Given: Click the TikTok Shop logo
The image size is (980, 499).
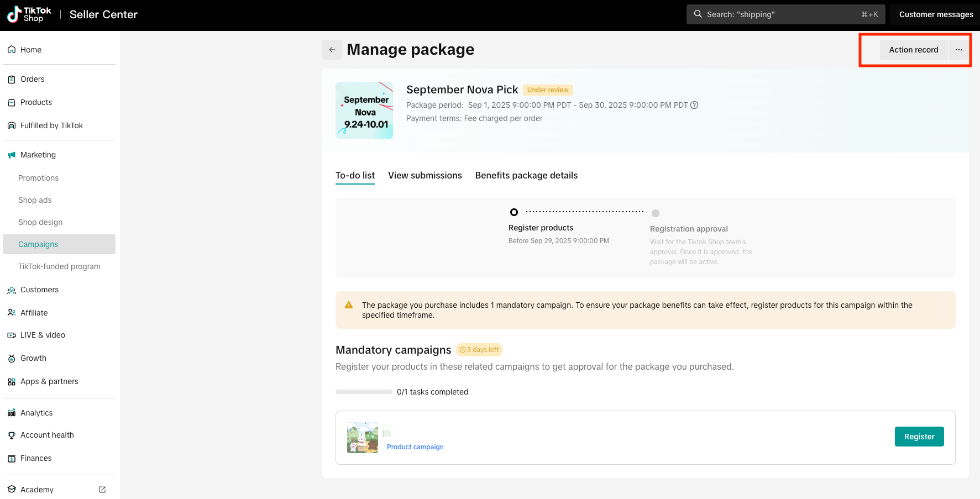Looking at the screenshot, I should (29, 14).
